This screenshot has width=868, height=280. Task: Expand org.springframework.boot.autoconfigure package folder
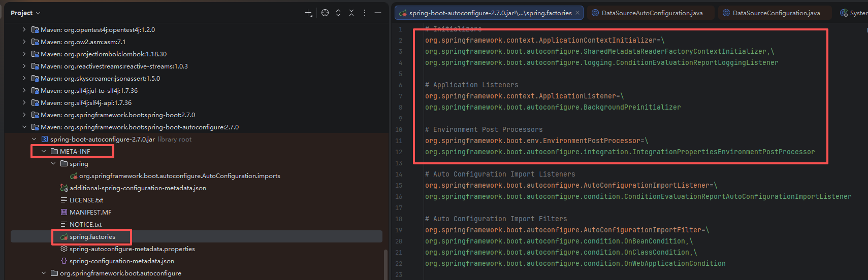pos(44,273)
